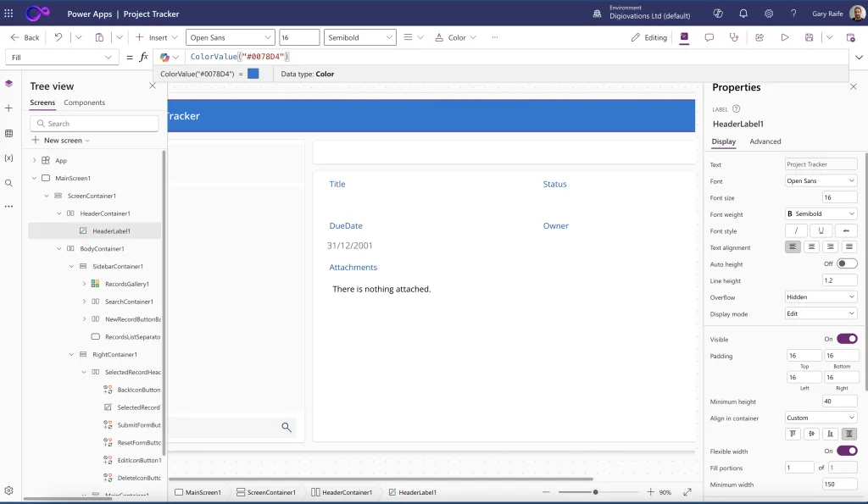Toggle the Visible switch off

pos(846,339)
